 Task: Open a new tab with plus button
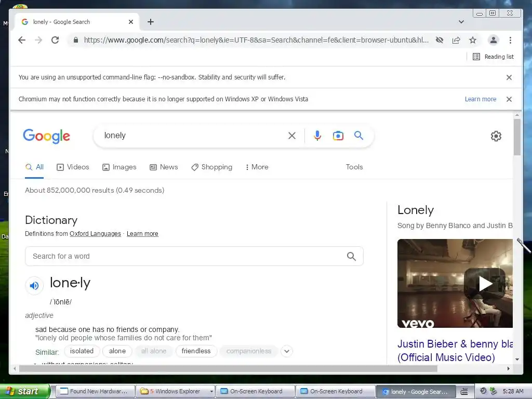click(151, 22)
